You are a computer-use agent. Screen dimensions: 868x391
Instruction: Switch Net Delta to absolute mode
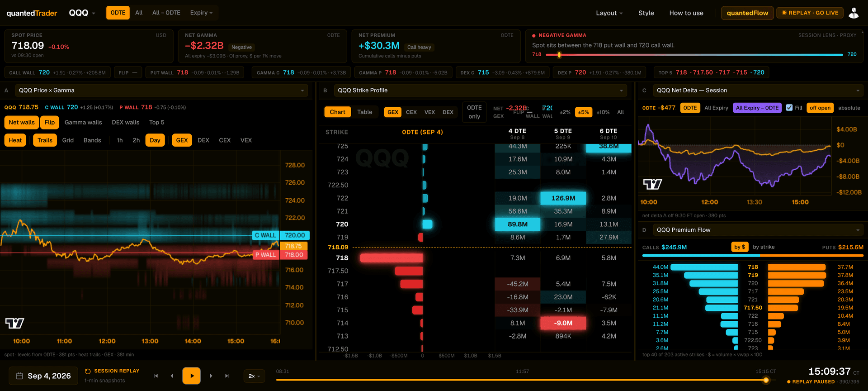tap(849, 108)
